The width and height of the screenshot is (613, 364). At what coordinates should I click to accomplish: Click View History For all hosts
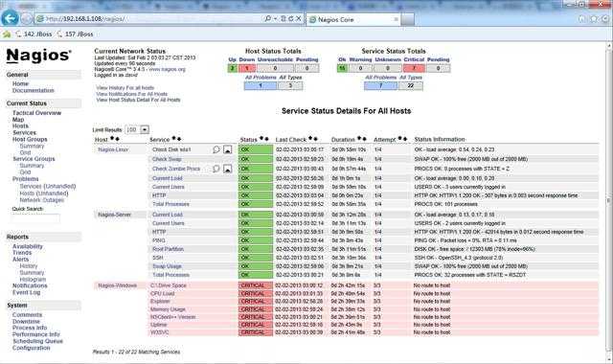[x=125, y=87]
